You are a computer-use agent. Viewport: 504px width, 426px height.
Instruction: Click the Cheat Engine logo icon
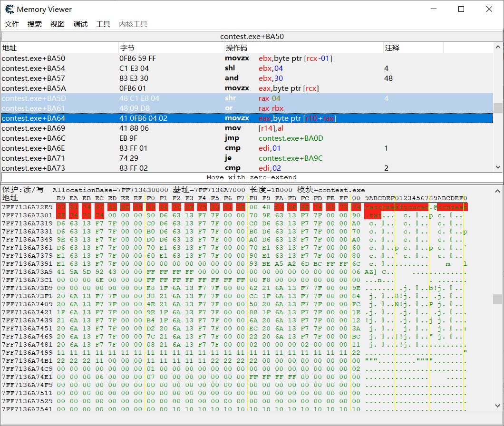pyautogui.click(x=10, y=10)
